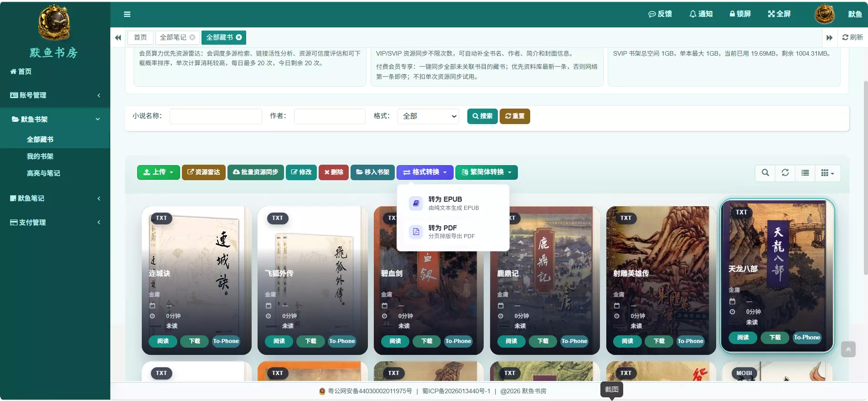Image resolution: width=868 pixels, height=401 pixels.
Task: Click To-Phone on 天龙八部
Action: click(807, 338)
